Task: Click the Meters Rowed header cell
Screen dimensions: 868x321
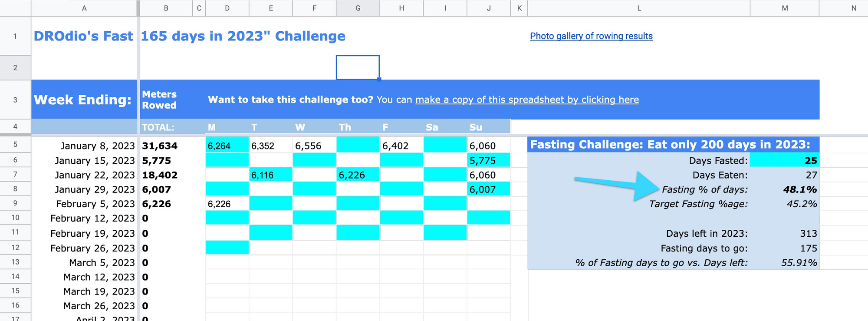Action: click(x=172, y=99)
